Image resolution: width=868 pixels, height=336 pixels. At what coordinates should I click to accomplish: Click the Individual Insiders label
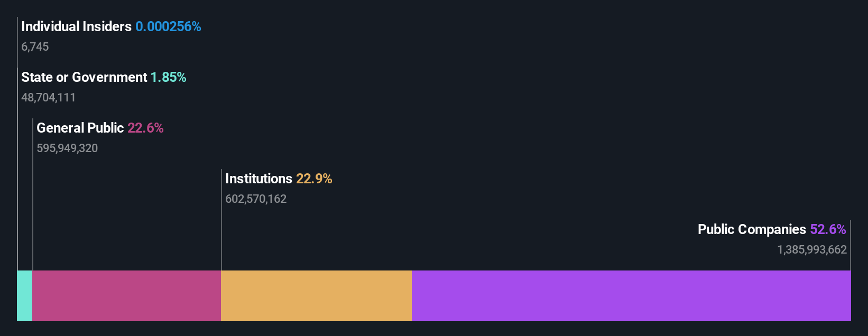pos(77,26)
